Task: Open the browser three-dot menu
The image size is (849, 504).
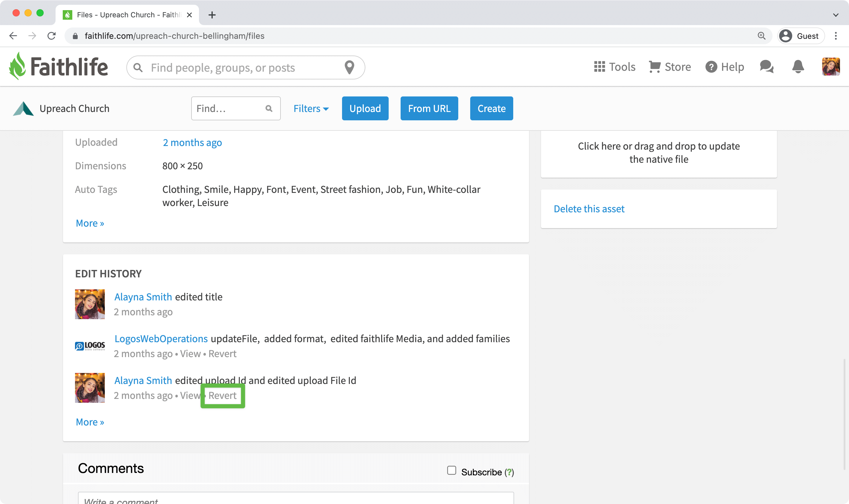Action: (x=836, y=36)
